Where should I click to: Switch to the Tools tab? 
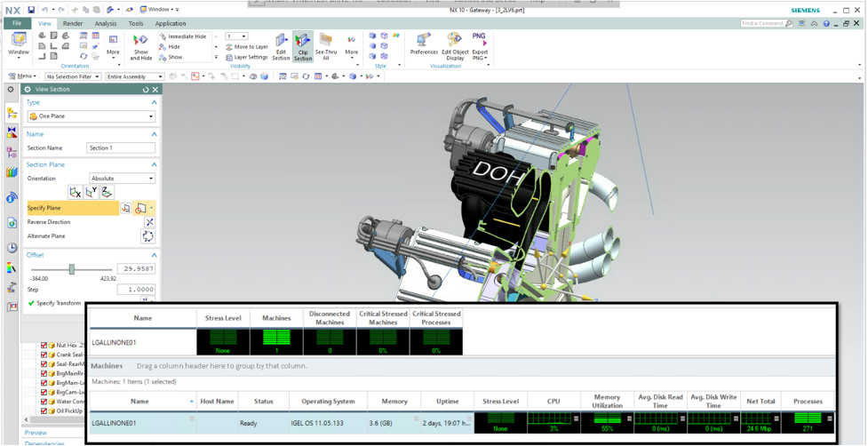tap(136, 24)
